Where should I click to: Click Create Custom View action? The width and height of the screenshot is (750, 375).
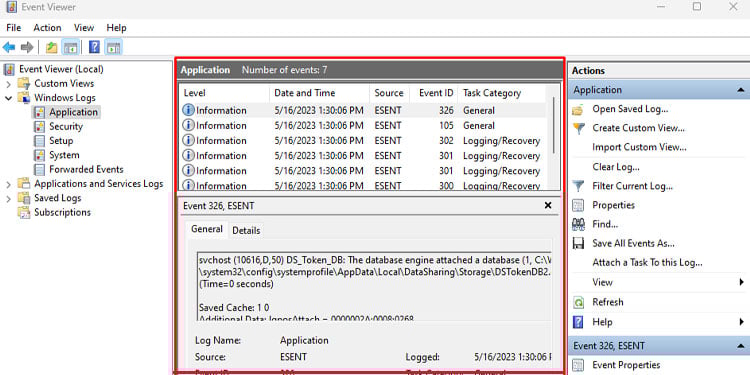(x=639, y=128)
